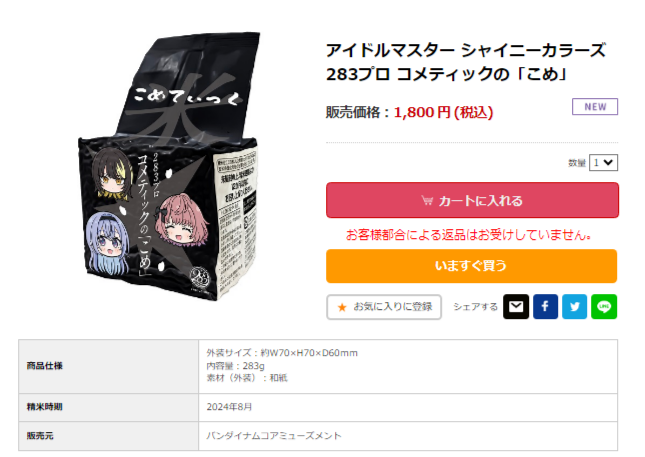Register favorite with お気に入りに登録
The image size is (645, 457).
384,307
